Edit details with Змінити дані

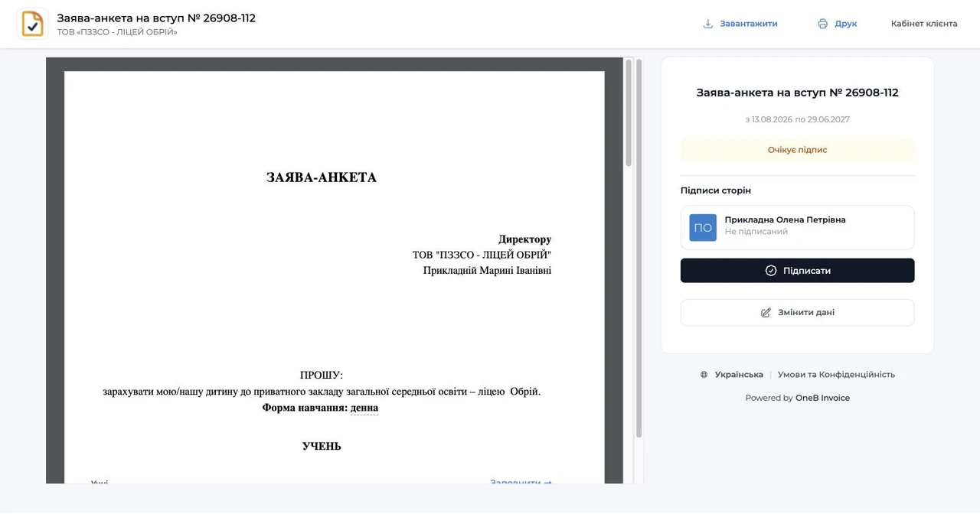click(x=797, y=313)
